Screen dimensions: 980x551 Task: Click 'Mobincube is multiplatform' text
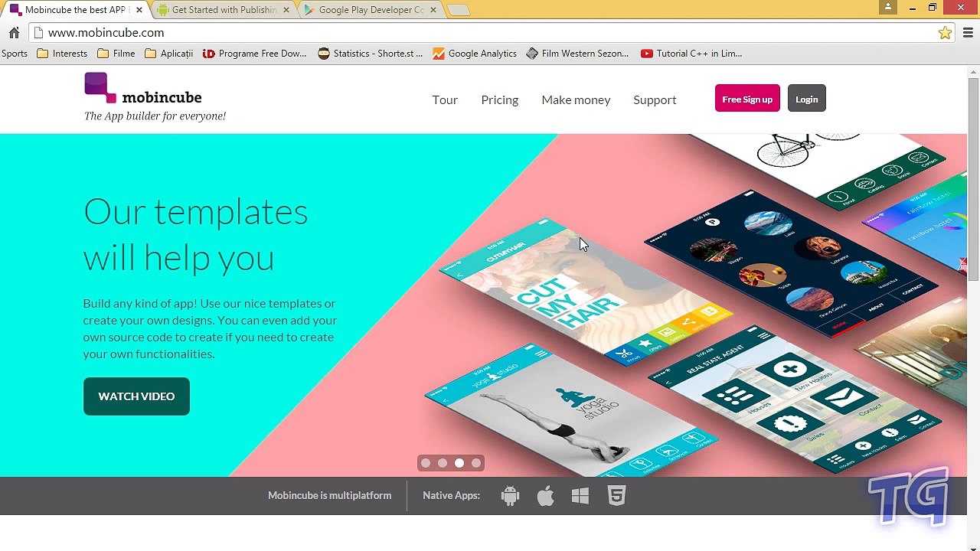coord(329,496)
